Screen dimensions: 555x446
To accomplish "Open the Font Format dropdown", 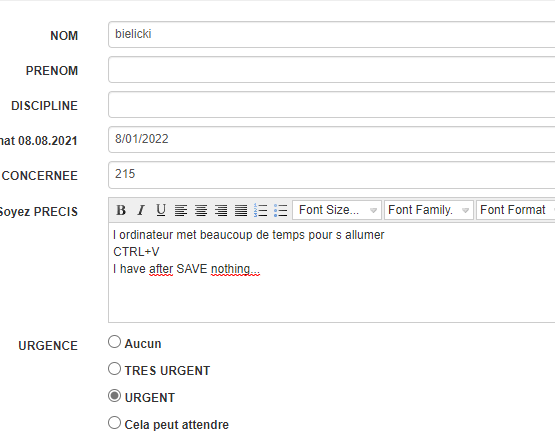I will [x=516, y=210].
